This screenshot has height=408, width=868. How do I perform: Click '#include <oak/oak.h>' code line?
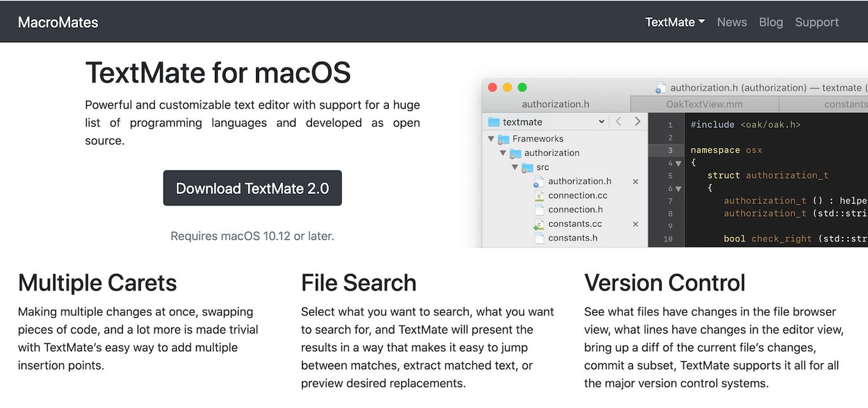tap(745, 125)
